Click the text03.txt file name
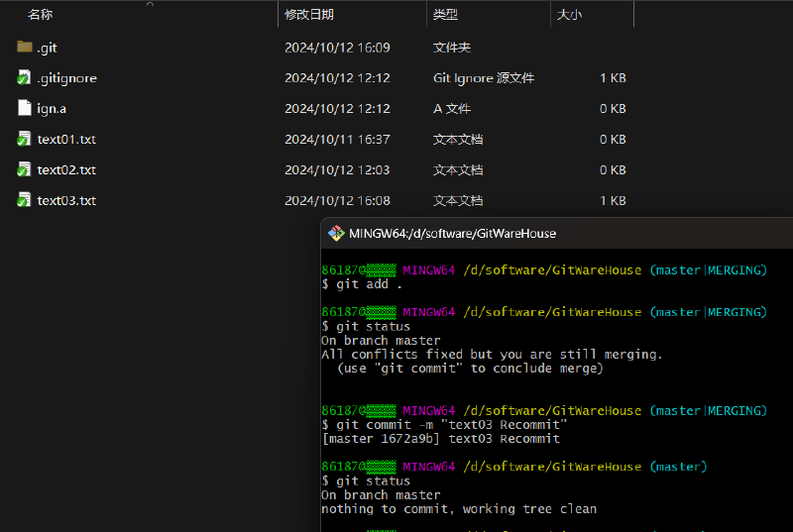793x532 pixels. pyautogui.click(x=66, y=200)
